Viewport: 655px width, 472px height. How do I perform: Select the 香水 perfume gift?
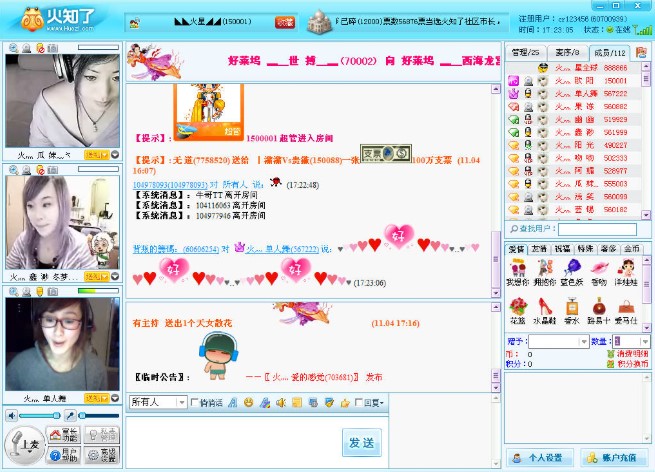pos(572,311)
